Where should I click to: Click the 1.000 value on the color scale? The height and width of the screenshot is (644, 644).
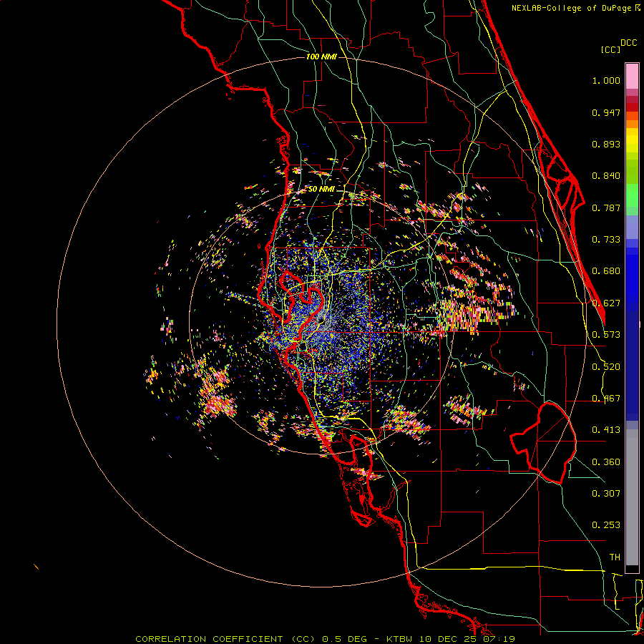coord(606,80)
